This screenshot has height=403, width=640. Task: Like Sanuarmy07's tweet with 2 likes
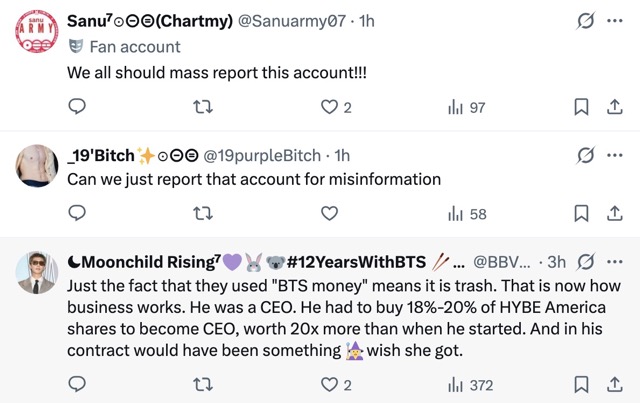coord(330,107)
